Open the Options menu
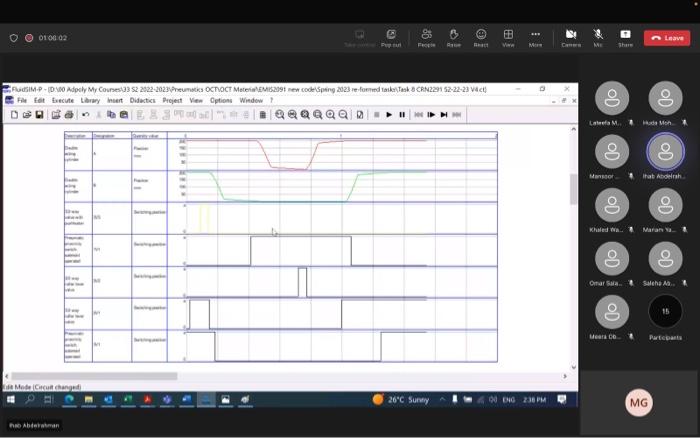Viewport: 700px width, 438px height. [221, 100]
